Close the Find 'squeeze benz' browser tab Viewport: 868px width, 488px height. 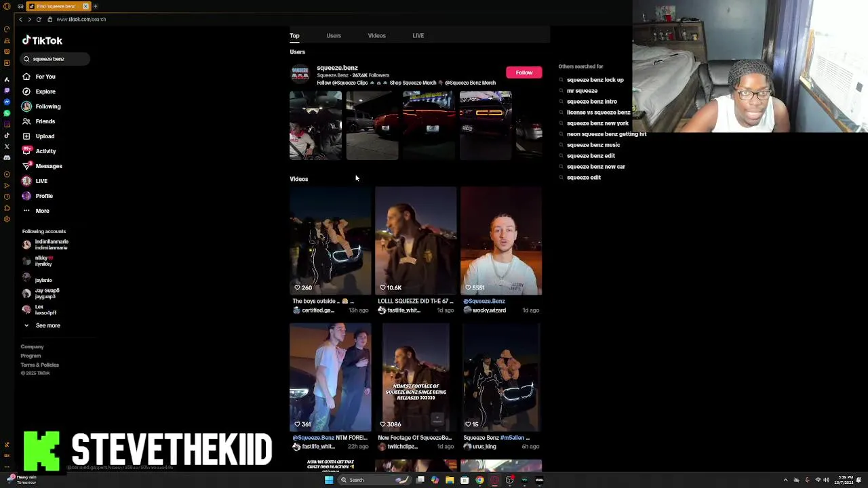pyautogui.click(x=85, y=6)
